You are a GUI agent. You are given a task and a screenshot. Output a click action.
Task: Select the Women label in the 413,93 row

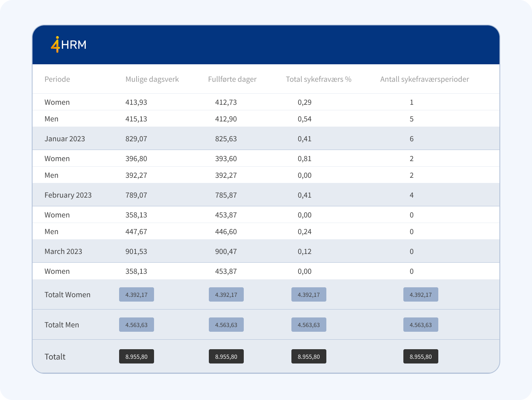[57, 102]
